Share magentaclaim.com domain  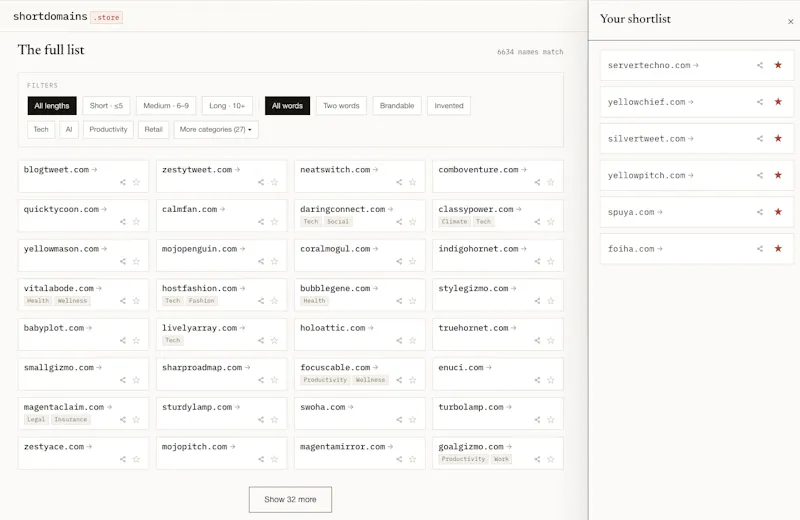tap(122, 419)
